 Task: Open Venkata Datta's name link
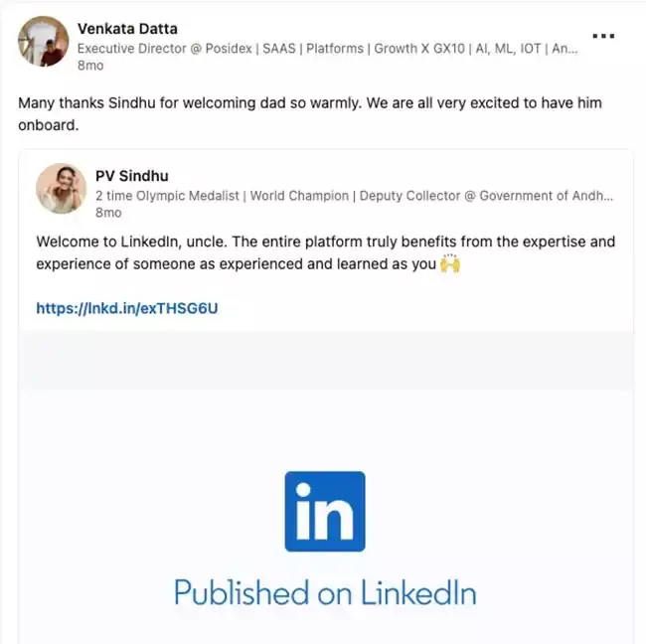point(127,28)
